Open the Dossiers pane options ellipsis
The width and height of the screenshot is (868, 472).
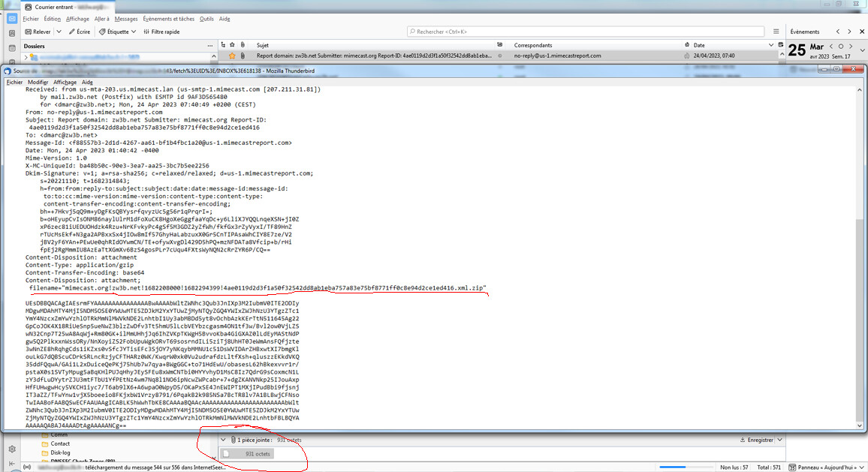tap(209, 46)
